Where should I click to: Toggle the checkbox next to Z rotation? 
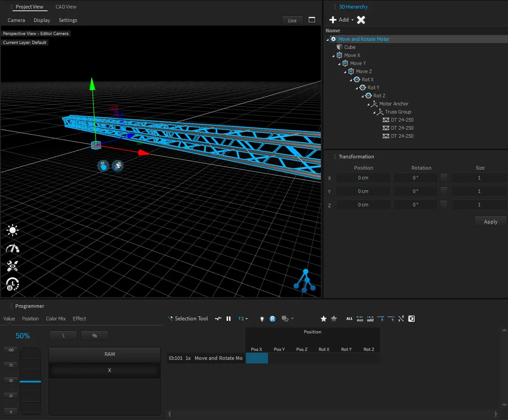pyautogui.click(x=443, y=205)
